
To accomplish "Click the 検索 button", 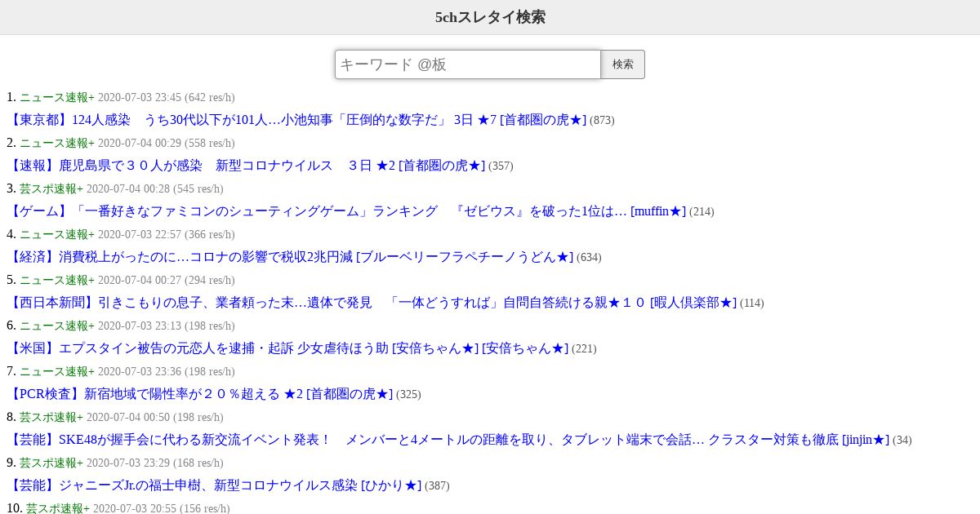I will [623, 64].
